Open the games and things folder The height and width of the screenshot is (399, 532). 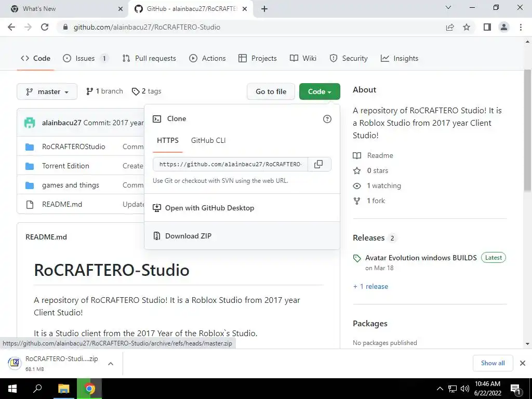tap(71, 185)
